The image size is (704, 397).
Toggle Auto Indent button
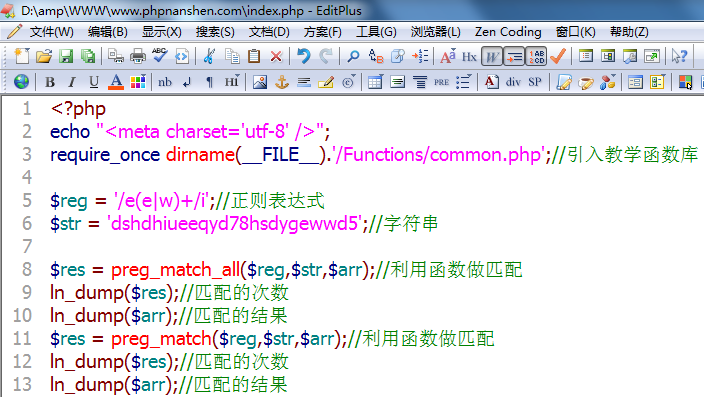(x=514, y=57)
